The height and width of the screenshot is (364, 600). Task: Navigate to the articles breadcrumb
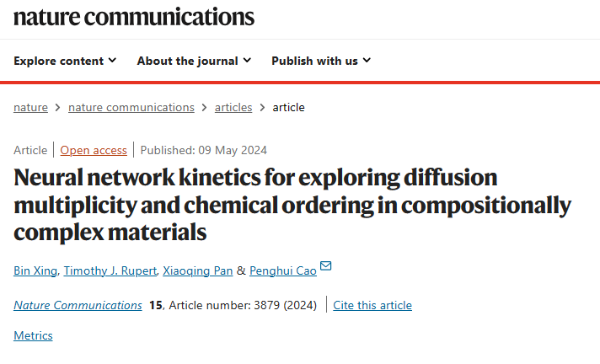(233, 108)
